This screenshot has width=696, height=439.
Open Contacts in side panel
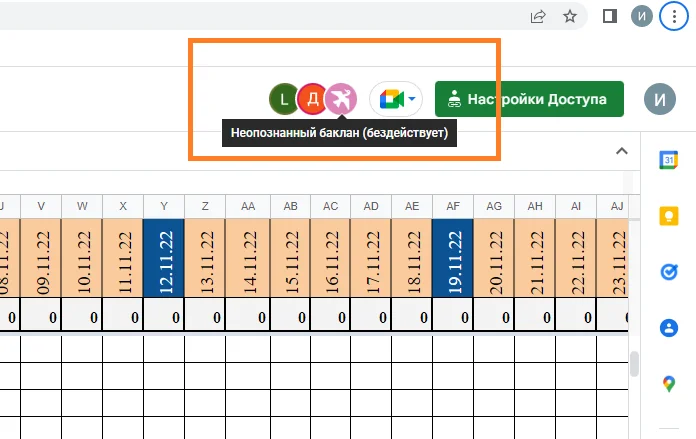(668, 328)
